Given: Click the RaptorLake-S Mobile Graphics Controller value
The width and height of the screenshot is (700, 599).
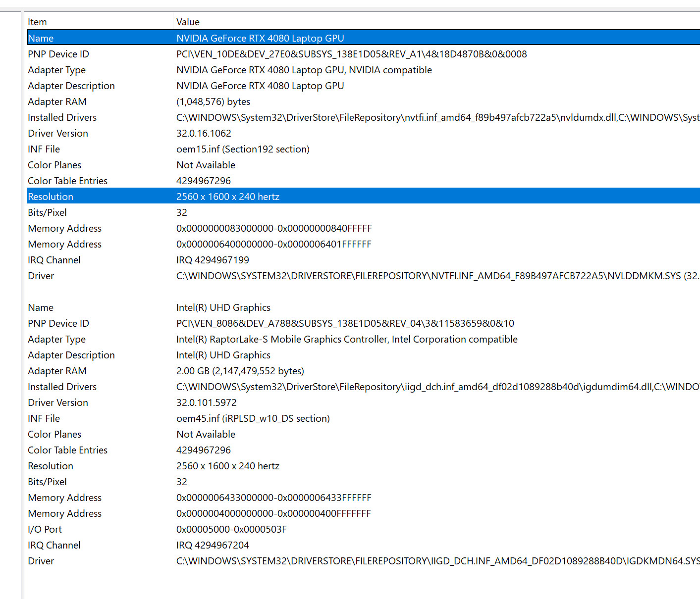Looking at the screenshot, I should pos(347,339).
